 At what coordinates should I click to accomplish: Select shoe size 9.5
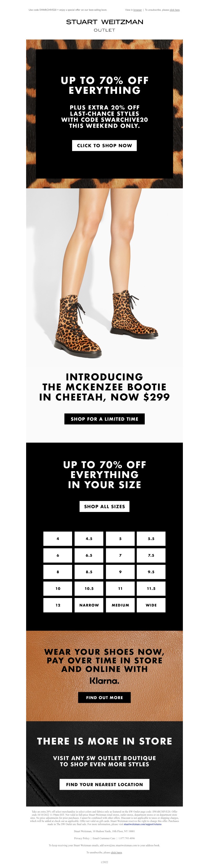tap(151, 572)
